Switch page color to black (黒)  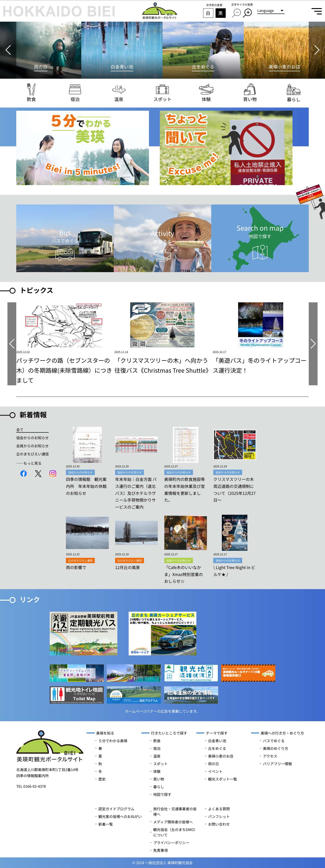click(220, 13)
